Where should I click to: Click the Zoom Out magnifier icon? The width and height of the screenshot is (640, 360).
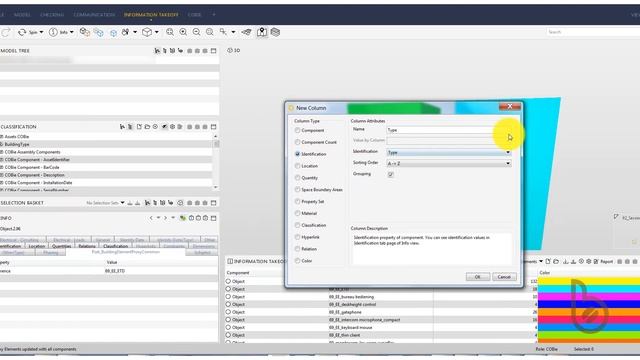[196, 32]
